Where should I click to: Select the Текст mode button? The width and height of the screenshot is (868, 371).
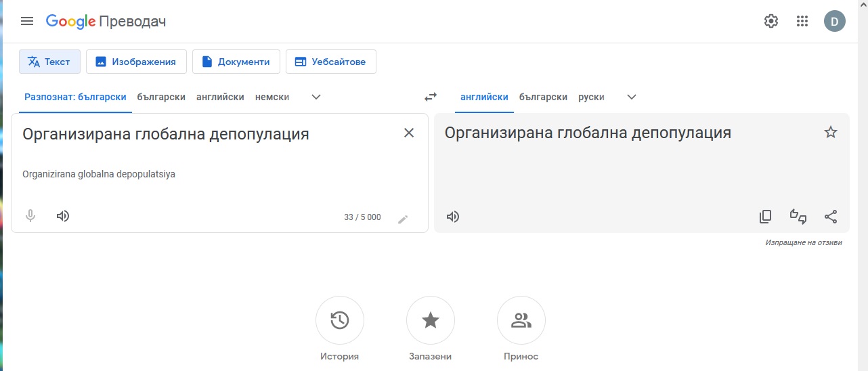[x=49, y=62]
